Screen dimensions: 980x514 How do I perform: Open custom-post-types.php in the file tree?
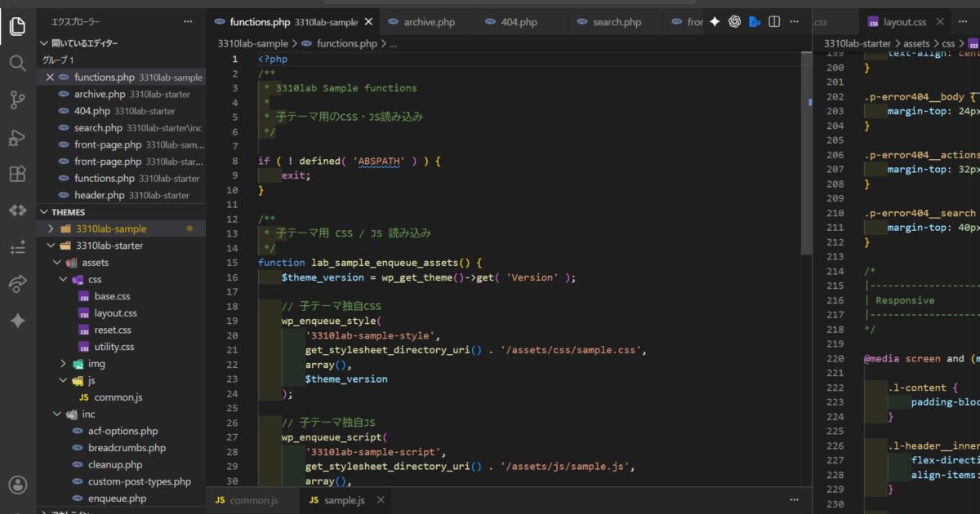(139, 481)
